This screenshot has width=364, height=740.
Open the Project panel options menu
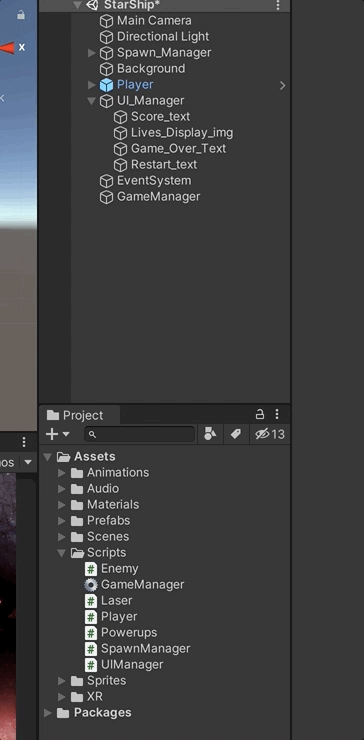277,414
